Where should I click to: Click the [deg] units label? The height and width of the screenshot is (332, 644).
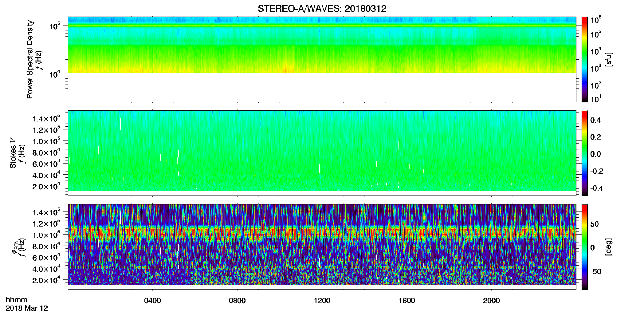[x=609, y=247]
